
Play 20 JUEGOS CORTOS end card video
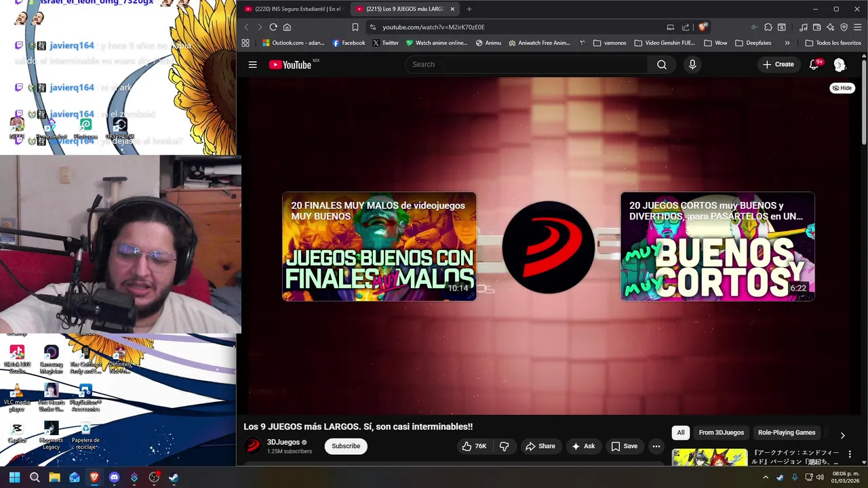717,247
